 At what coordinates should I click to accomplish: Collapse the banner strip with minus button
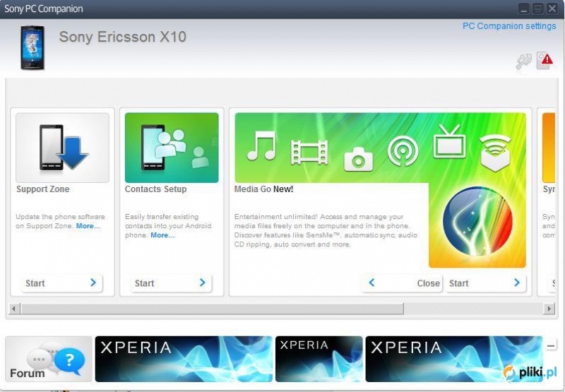tap(551, 345)
